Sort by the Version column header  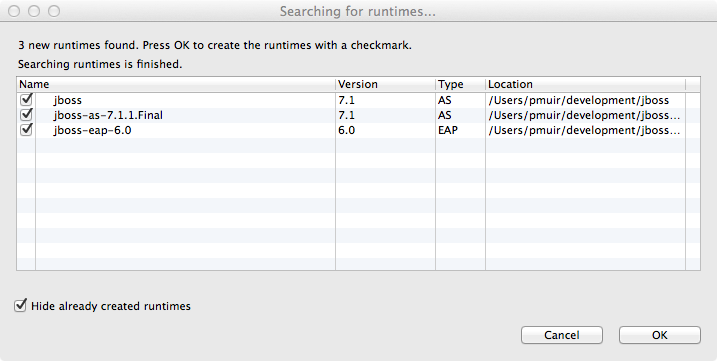(x=385, y=84)
